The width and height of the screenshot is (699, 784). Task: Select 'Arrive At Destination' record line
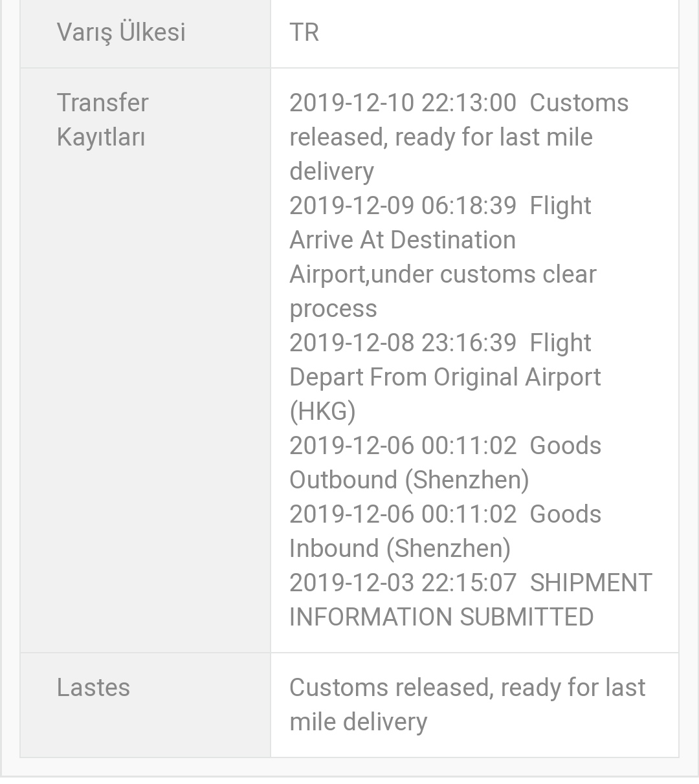coord(403,240)
